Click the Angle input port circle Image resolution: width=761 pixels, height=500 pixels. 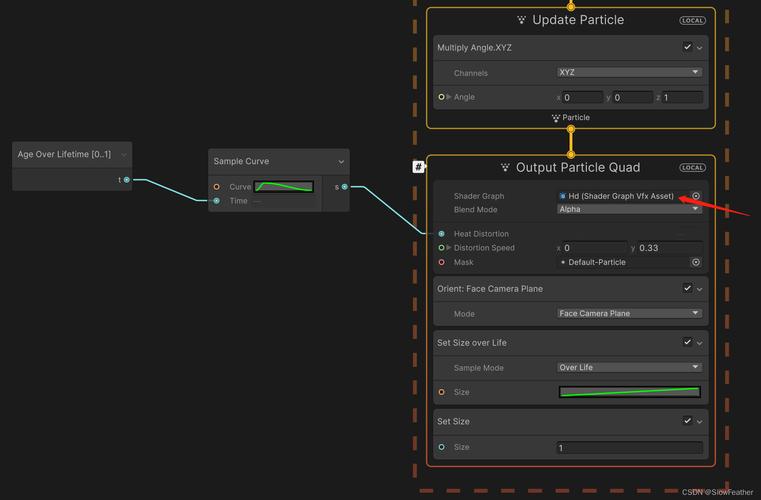(441, 97)
